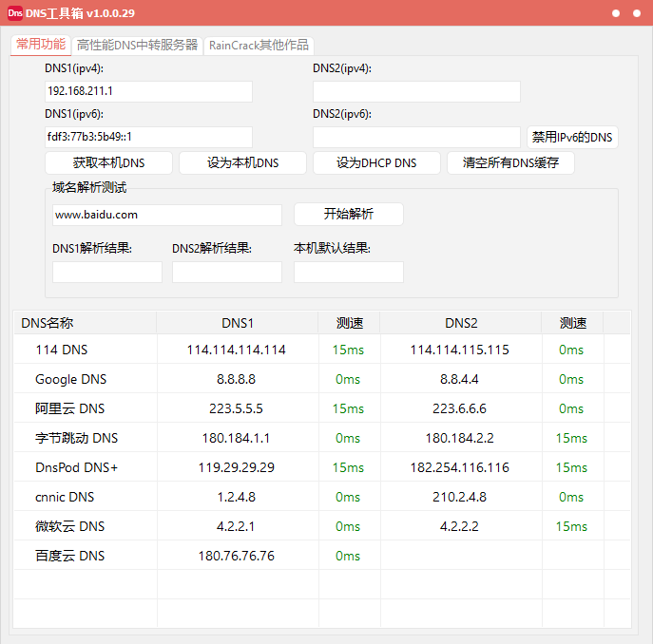Click the empty DNS2(ipv4) input field
The image size is (653, 644).
click(x=416, y=91)
